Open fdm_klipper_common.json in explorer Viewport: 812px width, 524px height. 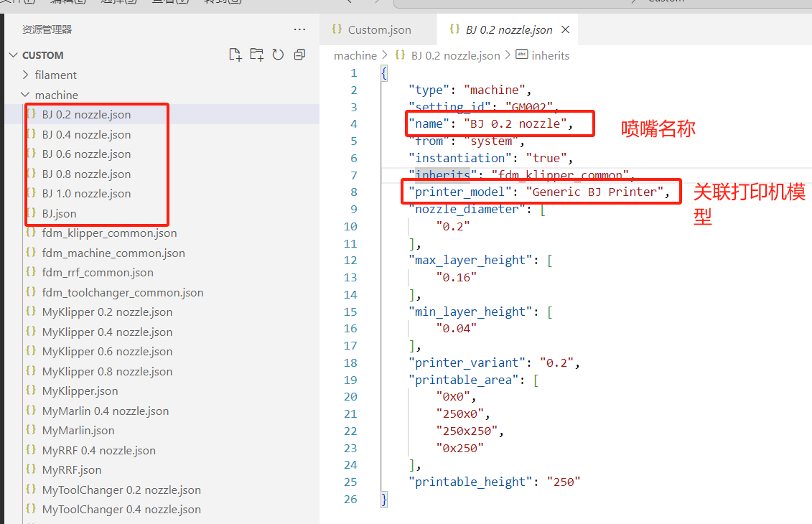[x=109, y=233]
